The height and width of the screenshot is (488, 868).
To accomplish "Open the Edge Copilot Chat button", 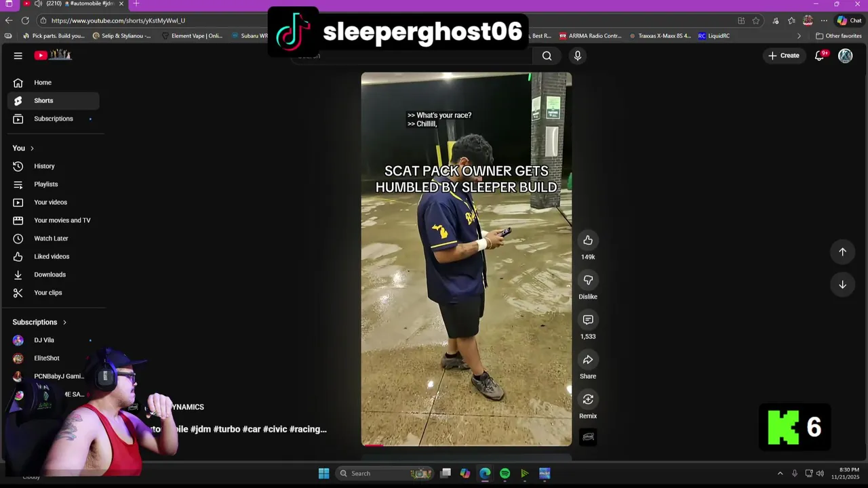I will click(x=849, y=20).
